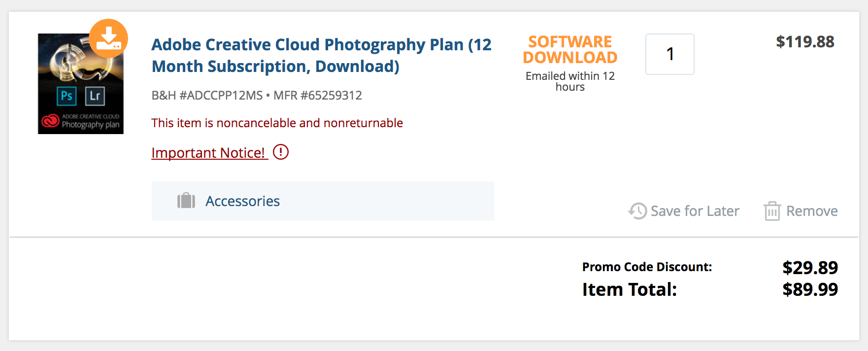Click the clock icon beside Save for Later
This screenshot has width=868, height=351.
tap(636, 211)
